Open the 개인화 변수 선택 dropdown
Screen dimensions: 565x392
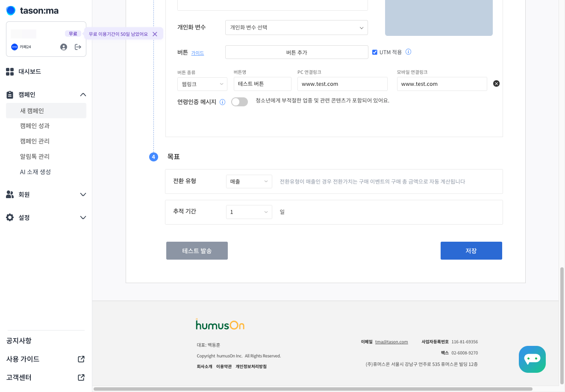(x=297, y=27)
